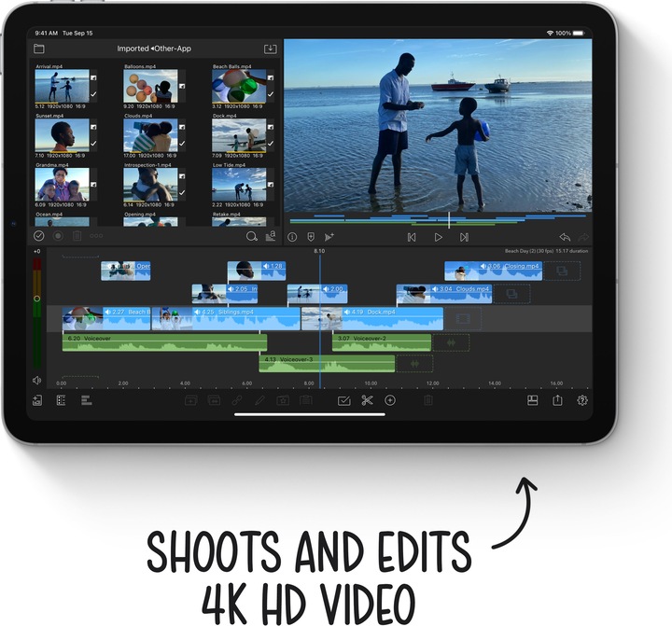
Task: Tap the redo arrow
Action: click(583, 237)
